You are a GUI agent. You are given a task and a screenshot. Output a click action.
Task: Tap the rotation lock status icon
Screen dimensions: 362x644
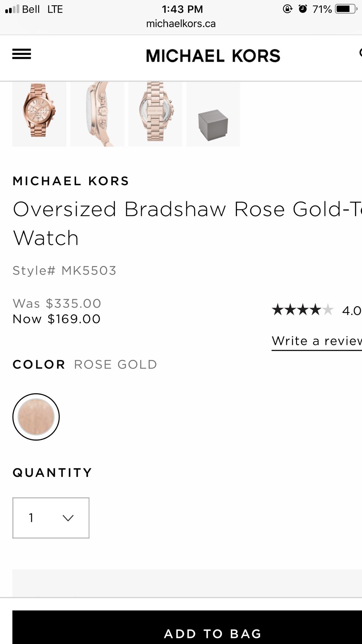[288, 9]
